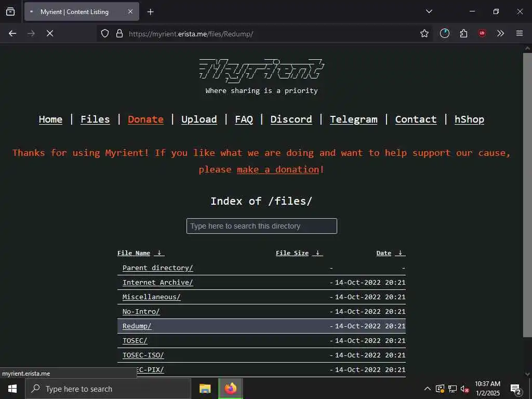Open Firefox View tabs overview icon

pos(10,11)
